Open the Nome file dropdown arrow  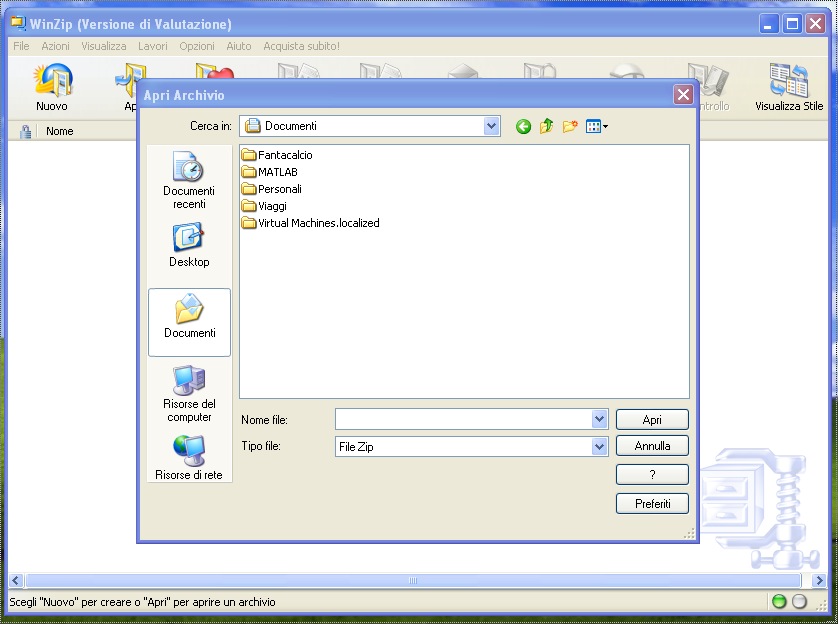pyautogui.click(x=599, y=419)
